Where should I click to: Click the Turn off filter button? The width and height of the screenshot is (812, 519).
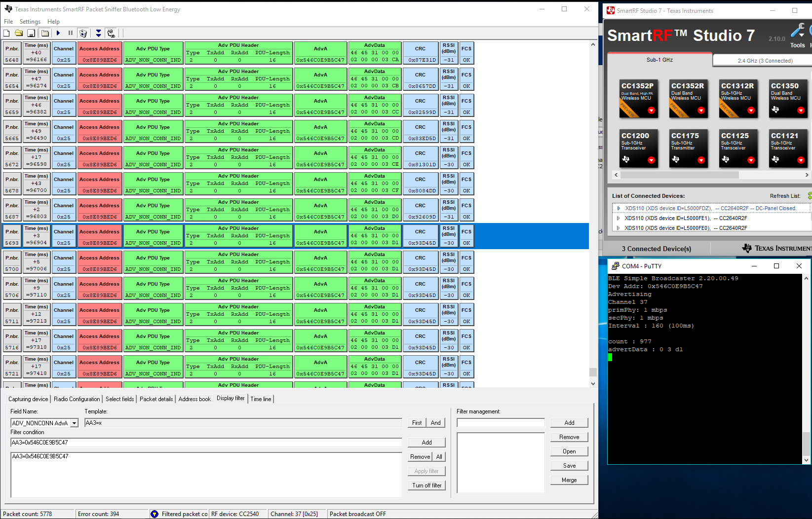pyautogui.click(x=426, y=485)
